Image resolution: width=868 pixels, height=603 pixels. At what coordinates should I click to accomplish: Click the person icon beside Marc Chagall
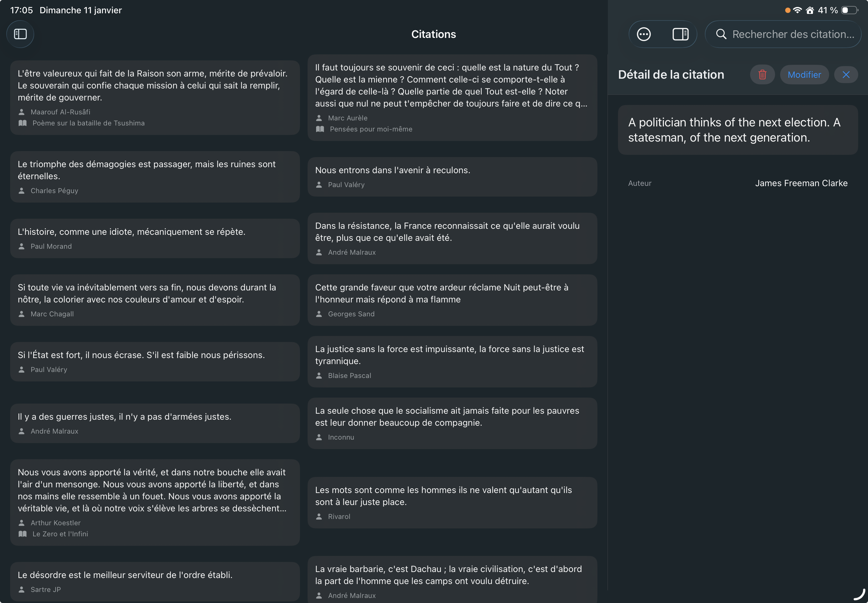[x=22, y=314]
